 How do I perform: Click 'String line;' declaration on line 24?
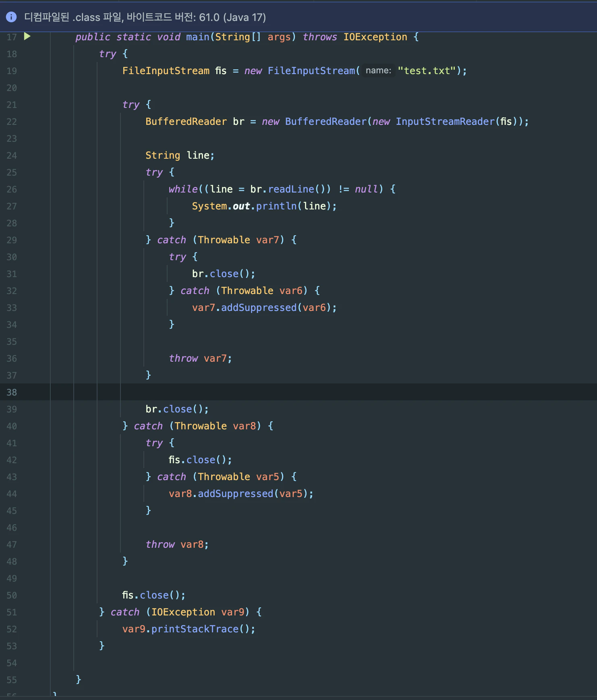pos(180,155)
